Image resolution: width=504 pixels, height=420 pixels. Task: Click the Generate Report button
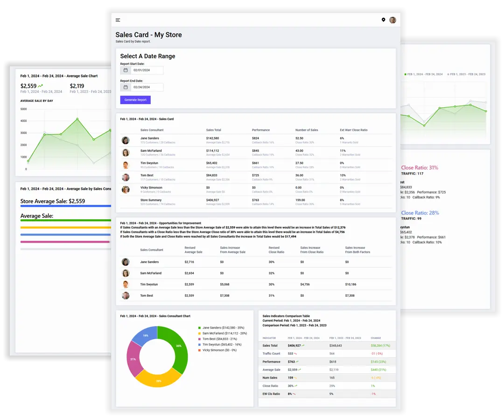point(135,100)
